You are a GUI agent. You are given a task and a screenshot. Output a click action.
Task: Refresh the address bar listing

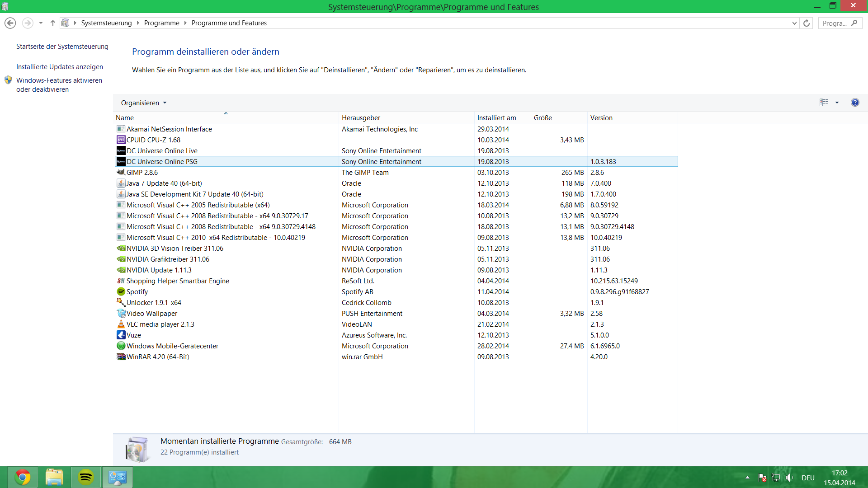[807, 23]
